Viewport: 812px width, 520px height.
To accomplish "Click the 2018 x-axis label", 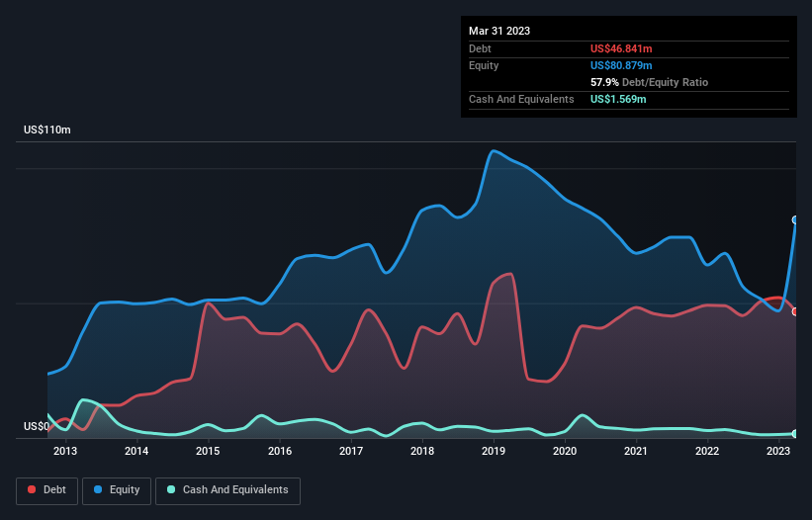I will click(x=422, y=451).
